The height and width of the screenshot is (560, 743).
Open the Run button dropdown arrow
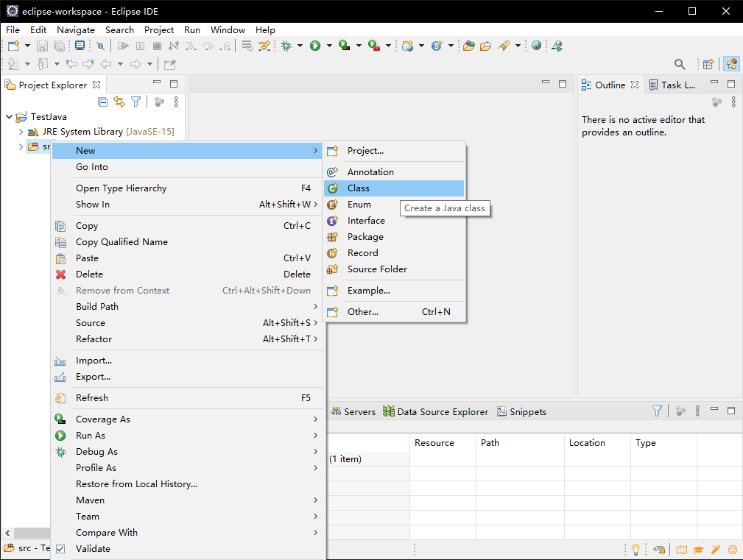(329, 46)
